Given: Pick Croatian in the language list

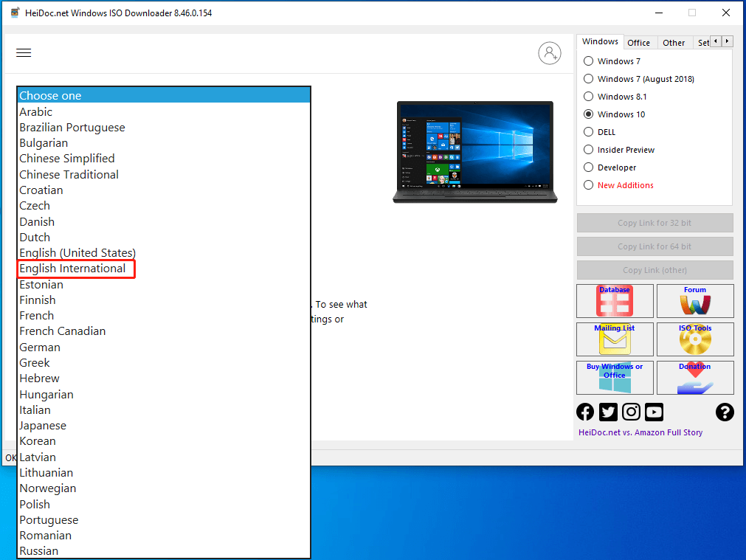Looking at the screenshot, I should pyautogui.click(x=164, y=190).
